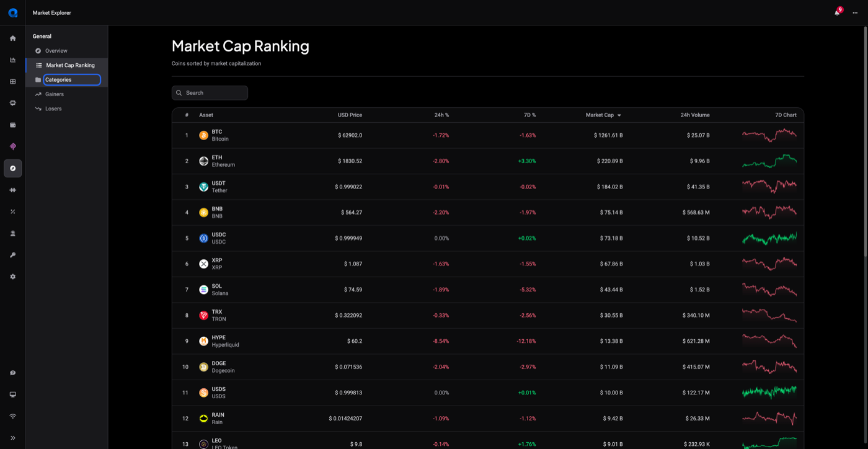This screenshot has width=868, height=449.
Task: Open Bitcoin 7D chart thumbnail
Action: point(769,135)
